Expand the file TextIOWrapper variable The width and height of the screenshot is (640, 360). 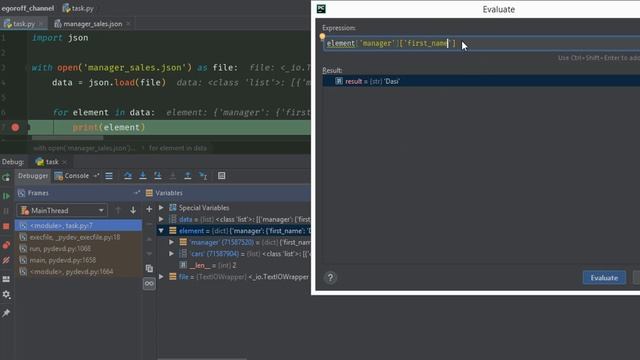(x=161, y=277)
